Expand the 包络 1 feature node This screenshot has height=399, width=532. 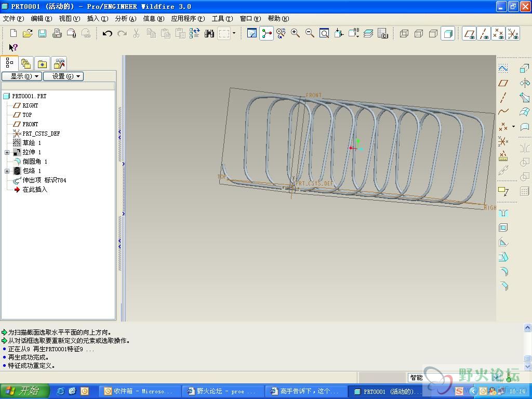(7, 171)
